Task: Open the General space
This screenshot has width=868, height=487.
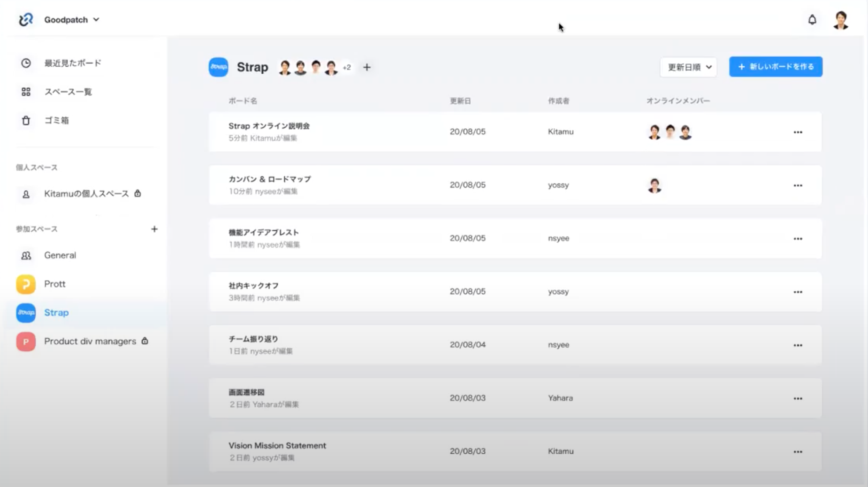Action: point(60,255)
